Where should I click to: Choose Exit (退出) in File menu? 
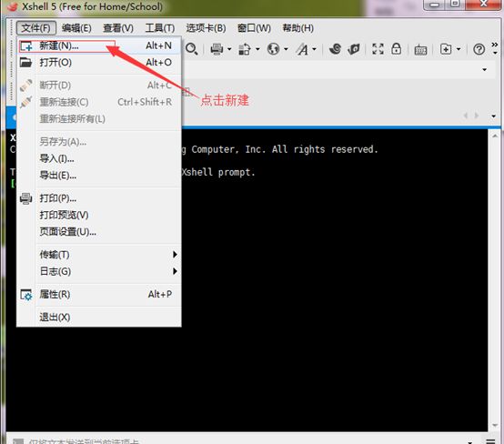(x=98, y=318)
